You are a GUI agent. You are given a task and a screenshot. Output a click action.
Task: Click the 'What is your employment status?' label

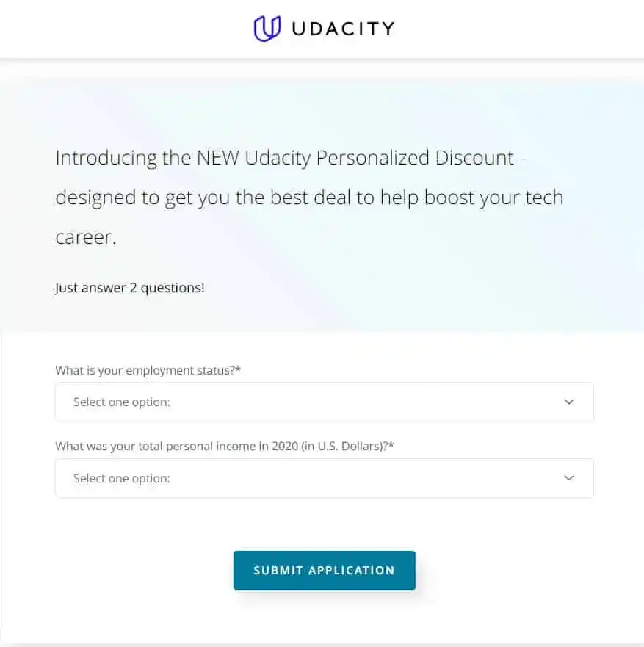click(144, 370)
